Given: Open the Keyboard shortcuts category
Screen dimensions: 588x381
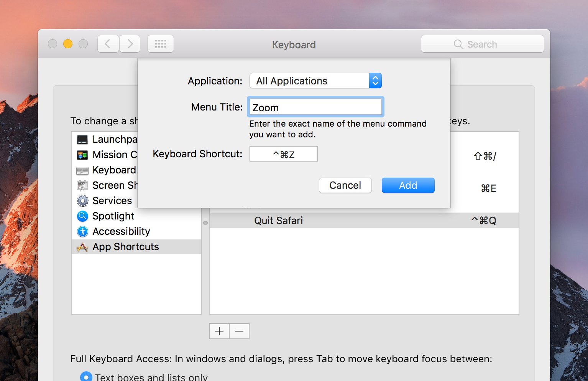Looking at the screenshot, I should (x=82, y=170).
